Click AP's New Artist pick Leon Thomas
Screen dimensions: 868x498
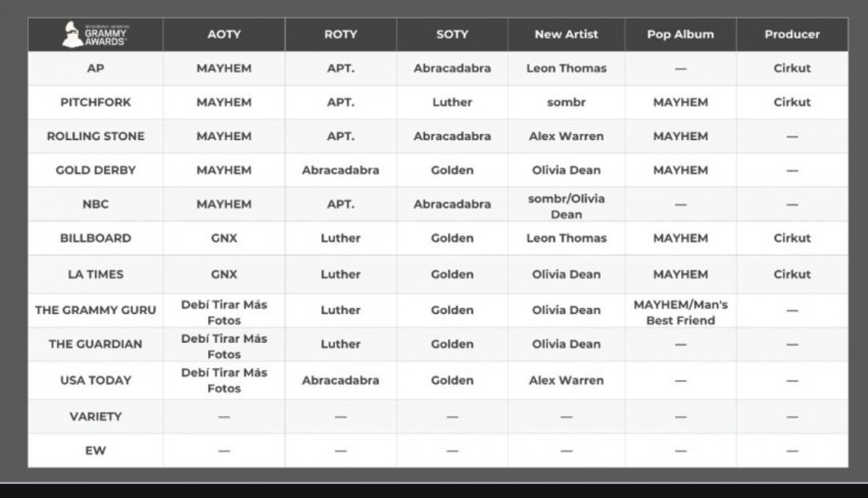[566, 69]
